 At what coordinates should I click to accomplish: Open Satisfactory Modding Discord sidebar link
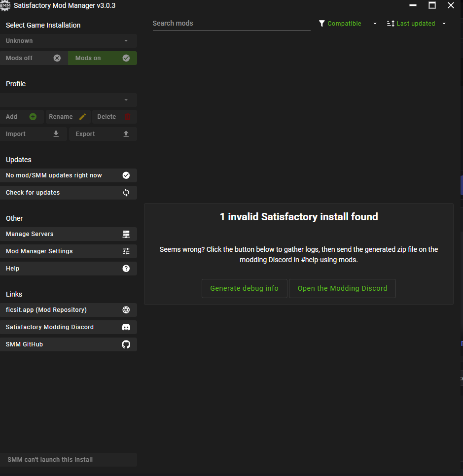click(69, 327)
